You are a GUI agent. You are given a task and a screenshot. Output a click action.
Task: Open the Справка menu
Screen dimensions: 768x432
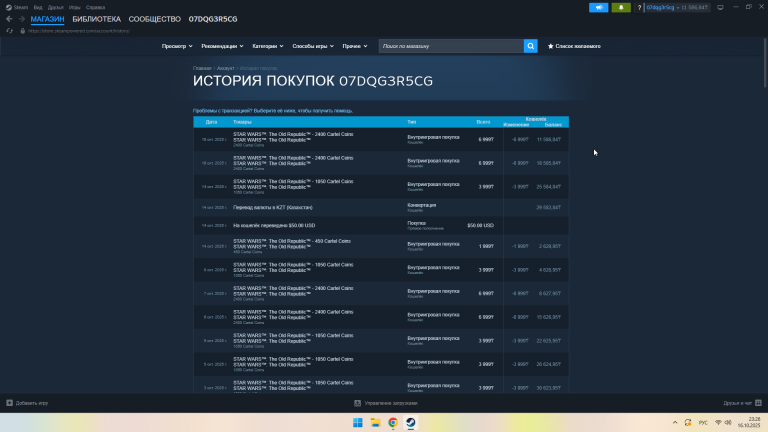(95, 7)
